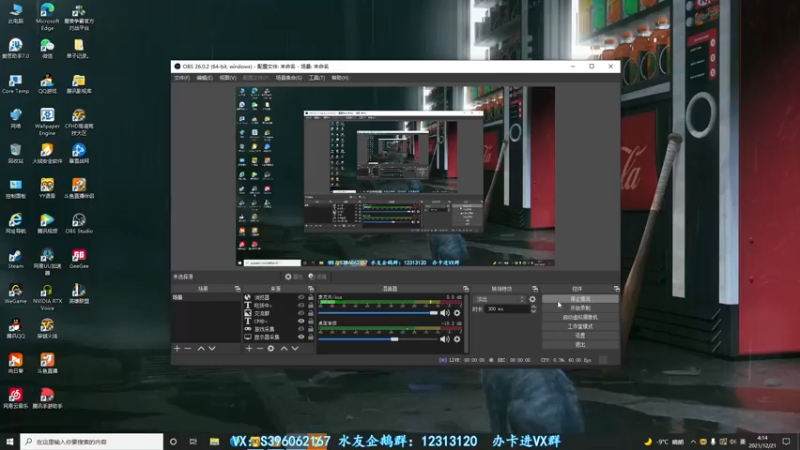This screenshot has width=800, height=450.
Task: Remove selected scene with minus button
Action: tap(188, 348)
